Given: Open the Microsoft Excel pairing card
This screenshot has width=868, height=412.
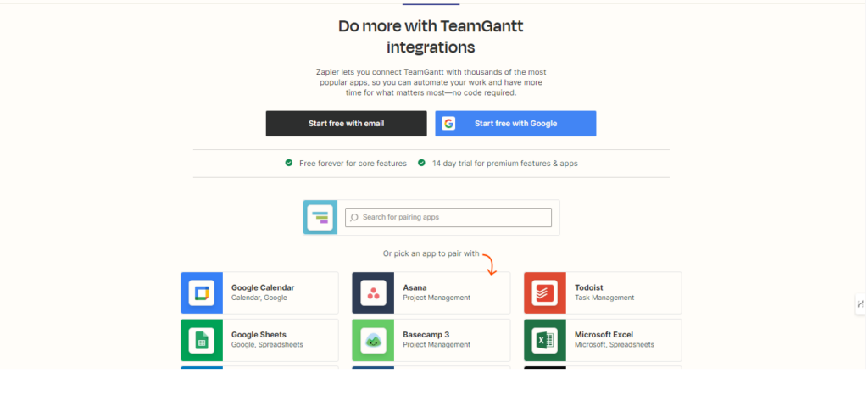Looking at the screenshot, I should pyautogui.click(x=603, y=340).
